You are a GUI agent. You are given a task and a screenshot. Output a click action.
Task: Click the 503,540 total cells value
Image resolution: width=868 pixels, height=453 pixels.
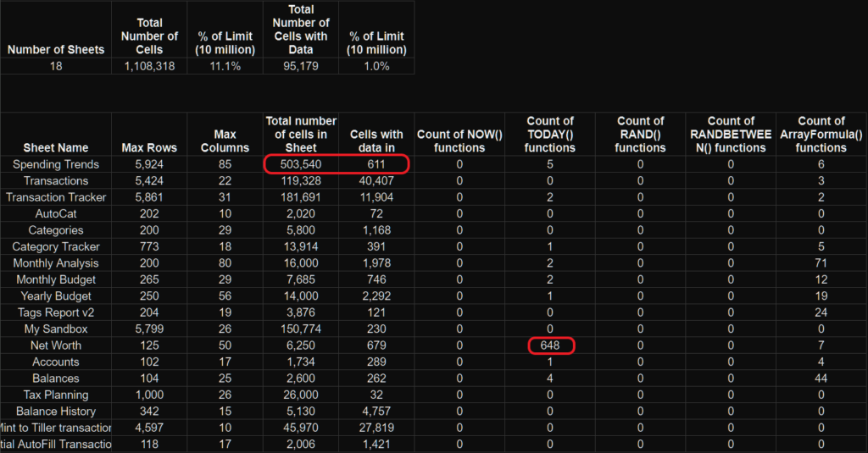tap(301, 164)
